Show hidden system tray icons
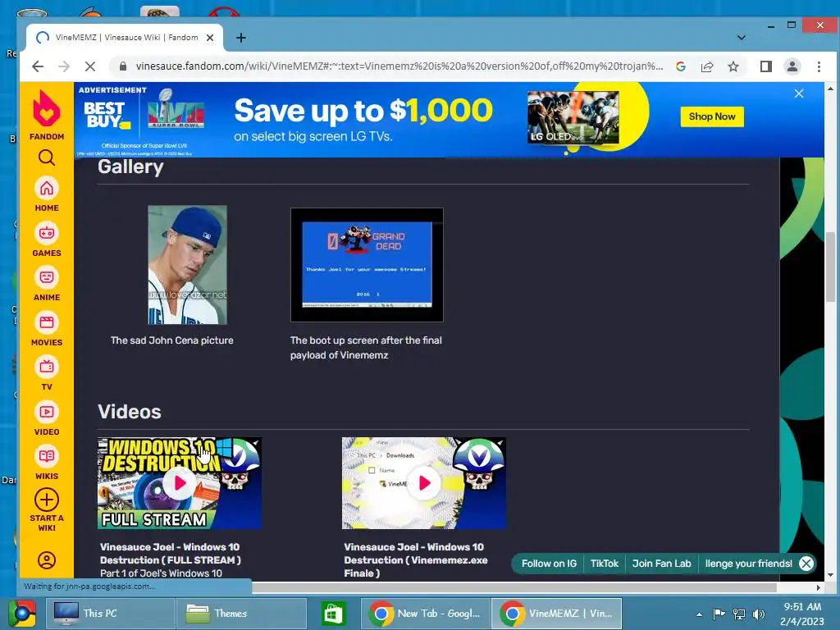Viewport: 840px width, 630px height. (x=699, y=614)
